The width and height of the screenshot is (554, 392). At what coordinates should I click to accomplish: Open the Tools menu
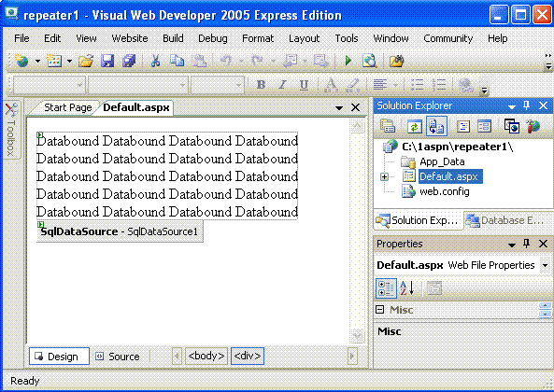(x=347, y=38)
